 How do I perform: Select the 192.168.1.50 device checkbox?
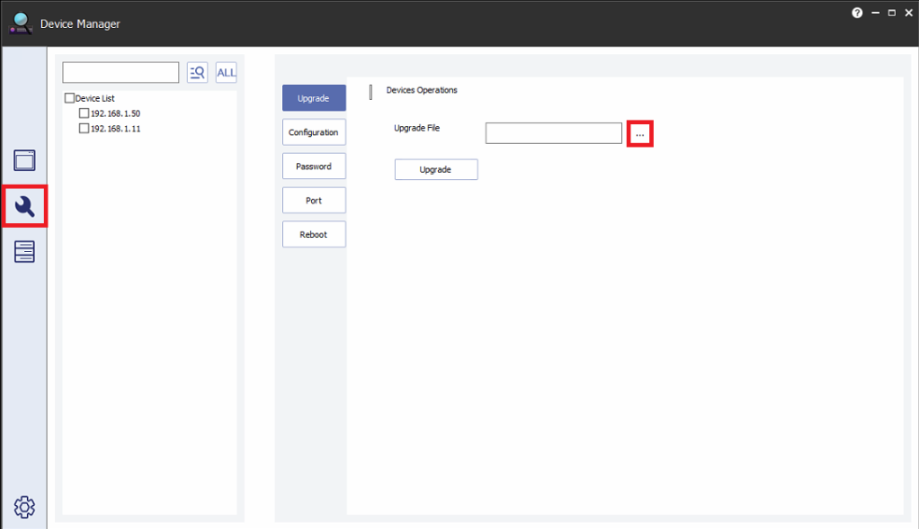84,114
